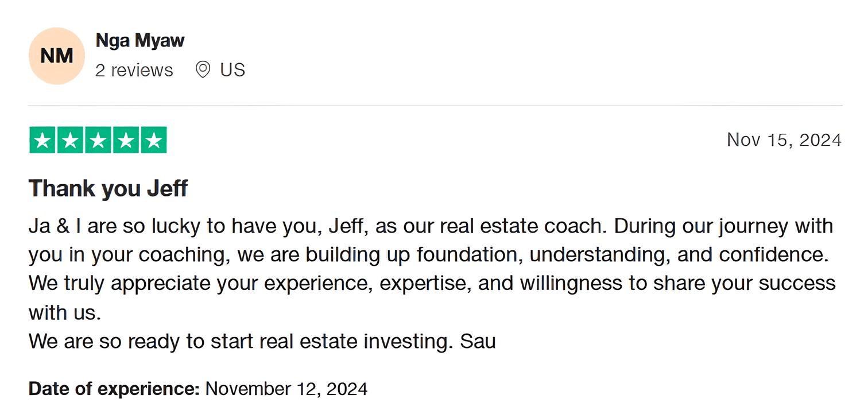Select the US country label
868x418 pixels.
[232, 70]
